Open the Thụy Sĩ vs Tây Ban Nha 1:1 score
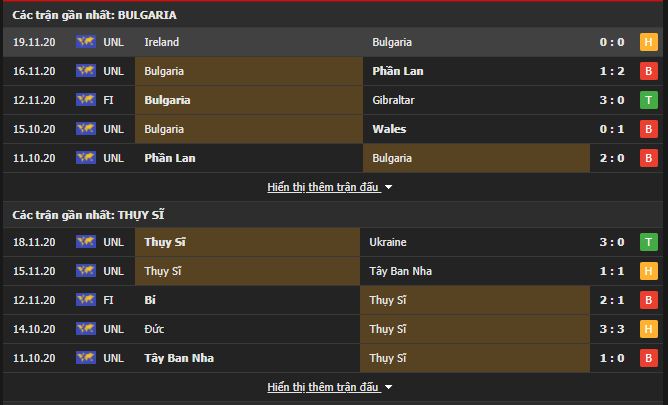The image size is (668, 405). coord(612,271)
